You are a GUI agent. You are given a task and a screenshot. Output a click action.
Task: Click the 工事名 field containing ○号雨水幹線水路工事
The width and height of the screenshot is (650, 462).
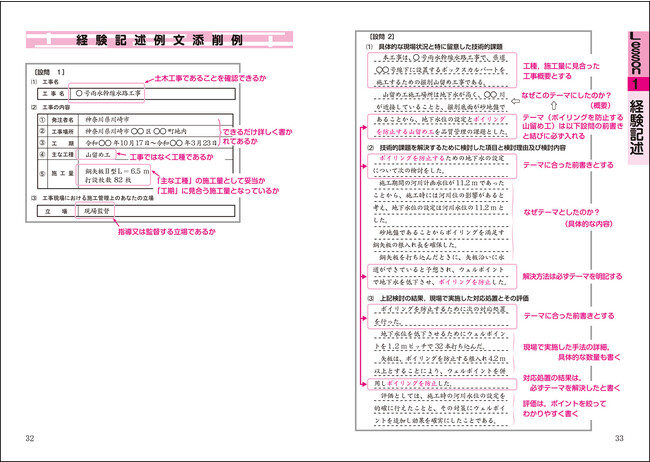click(x=109, y=92)
